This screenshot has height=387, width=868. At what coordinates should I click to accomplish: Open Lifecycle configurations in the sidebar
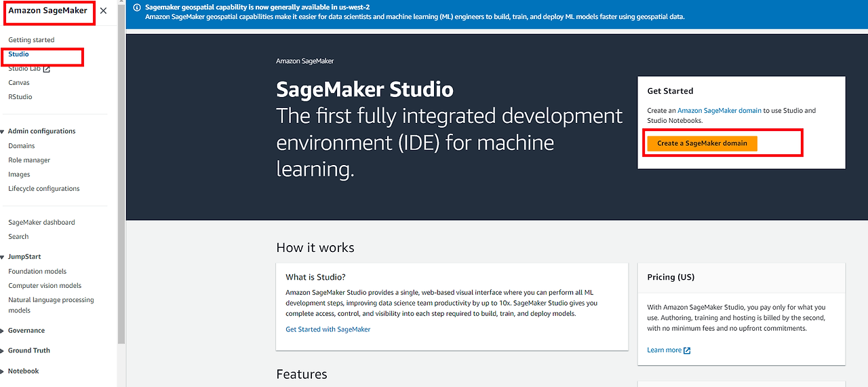pyautogui.click(x=44, y=189)
